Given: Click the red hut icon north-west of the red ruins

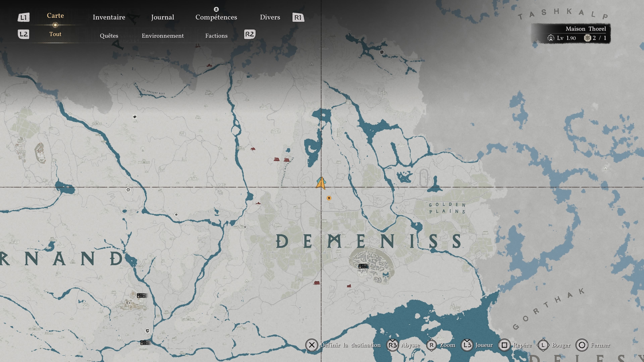Looking at the screenshot, I should pos(253,149).
